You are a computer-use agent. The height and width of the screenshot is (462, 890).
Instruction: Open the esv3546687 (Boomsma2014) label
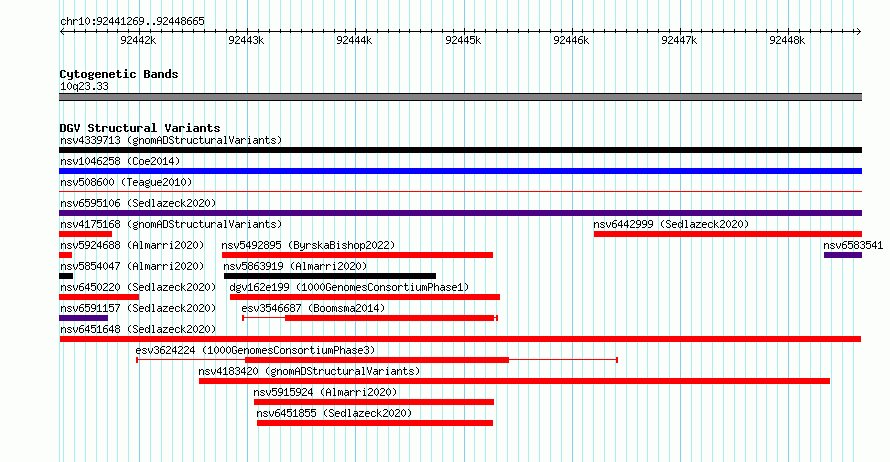pyautogui.click(x=313, y=308)
